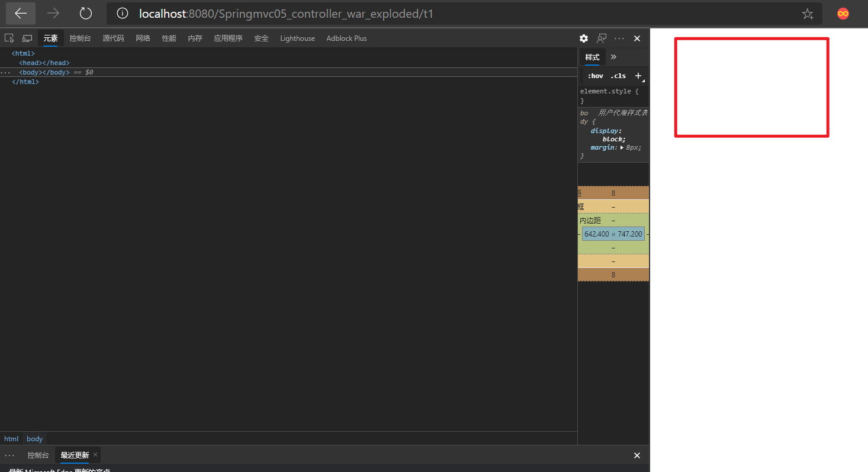The width and height of the screenshot is (868, 472).
Task: Click body in the breadcrumb bar
Action: [35, 439]
